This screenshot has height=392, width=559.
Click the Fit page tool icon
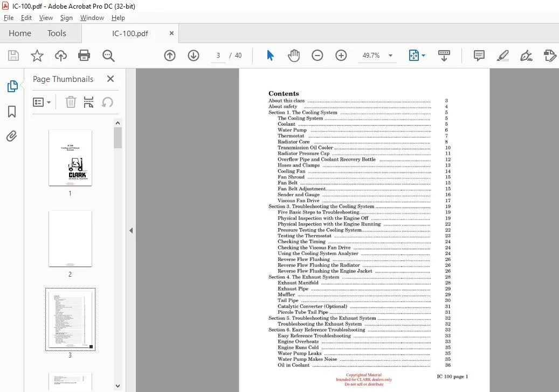[x=413, y=56]
